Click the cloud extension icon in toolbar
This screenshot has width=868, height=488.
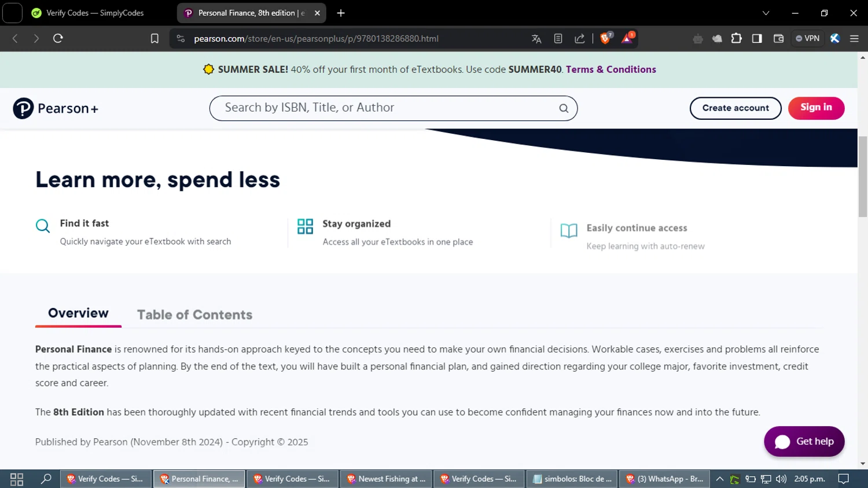coord(717,39)
